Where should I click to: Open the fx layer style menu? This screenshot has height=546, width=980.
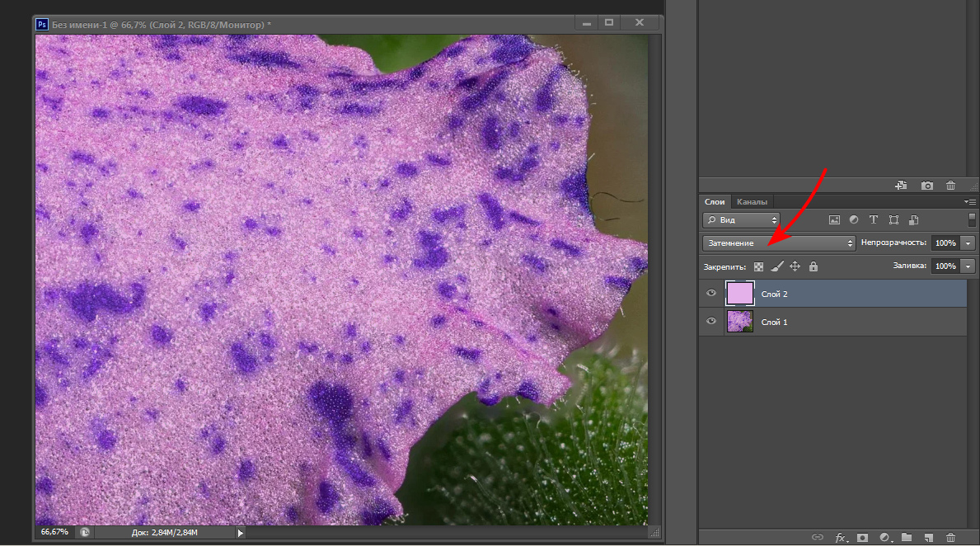[x=842, y=537]
